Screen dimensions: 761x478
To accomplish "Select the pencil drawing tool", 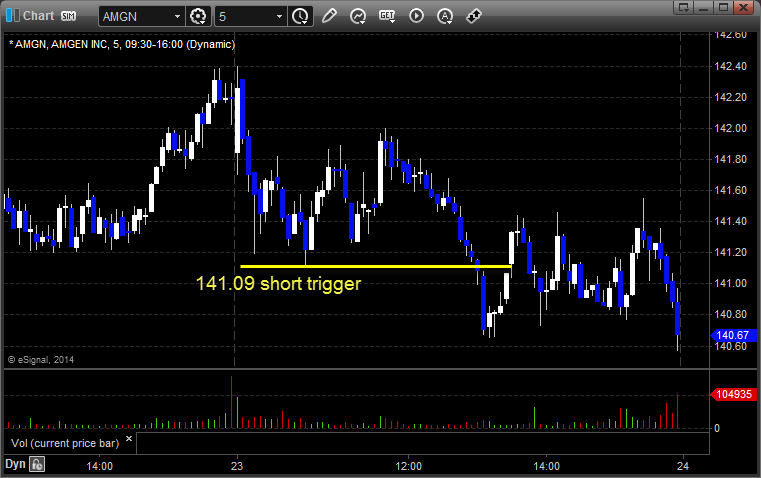I will [330, 16].
